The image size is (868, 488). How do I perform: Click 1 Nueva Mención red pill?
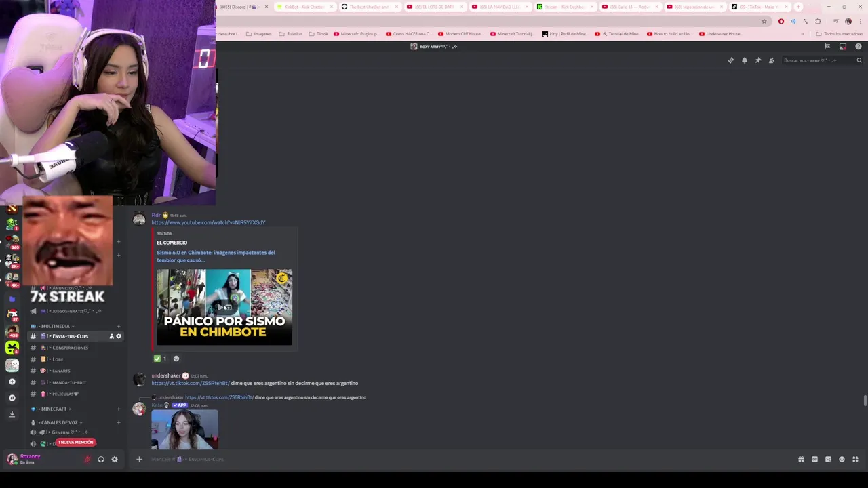pyautogui.click(x=75, y=443)
